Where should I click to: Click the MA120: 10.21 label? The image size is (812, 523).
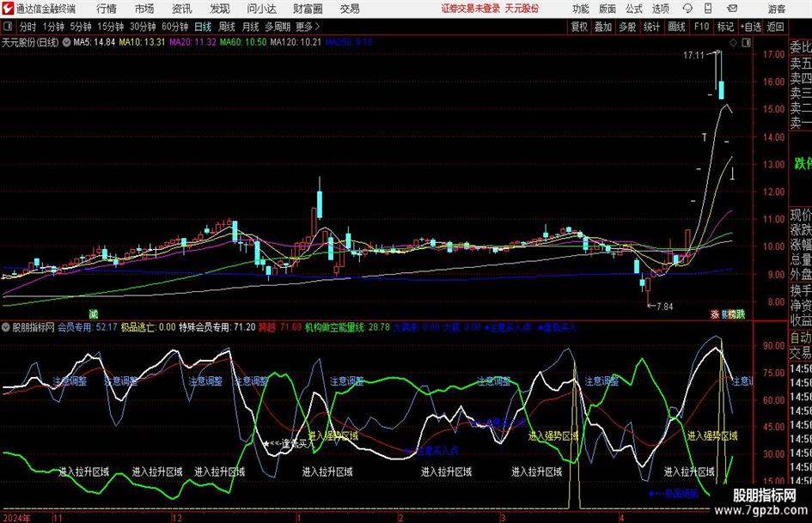point(296,42)
